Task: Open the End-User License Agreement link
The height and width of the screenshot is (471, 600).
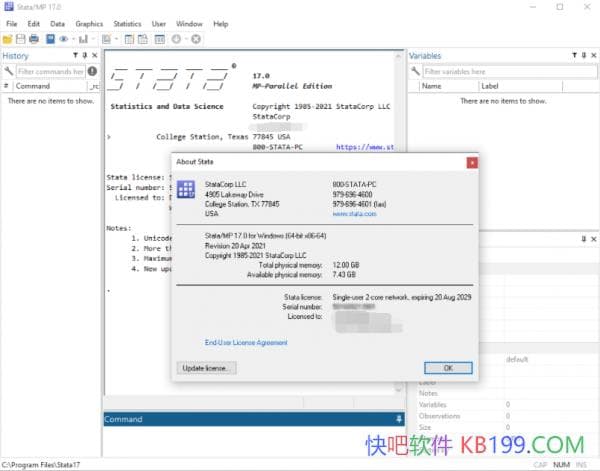Action: click(x=246, y=343)
